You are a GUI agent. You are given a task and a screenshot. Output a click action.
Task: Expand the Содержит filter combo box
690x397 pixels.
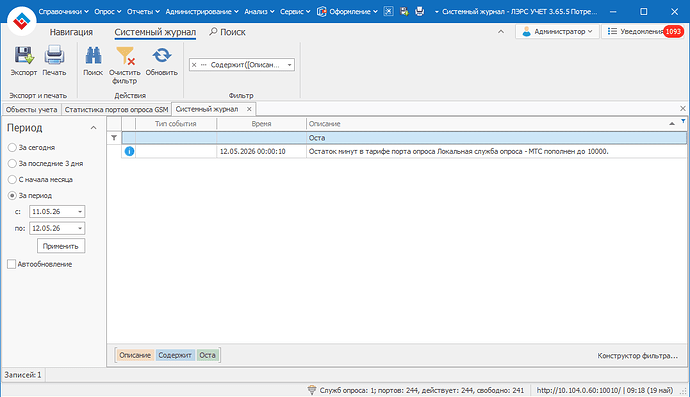pos(289,65)
